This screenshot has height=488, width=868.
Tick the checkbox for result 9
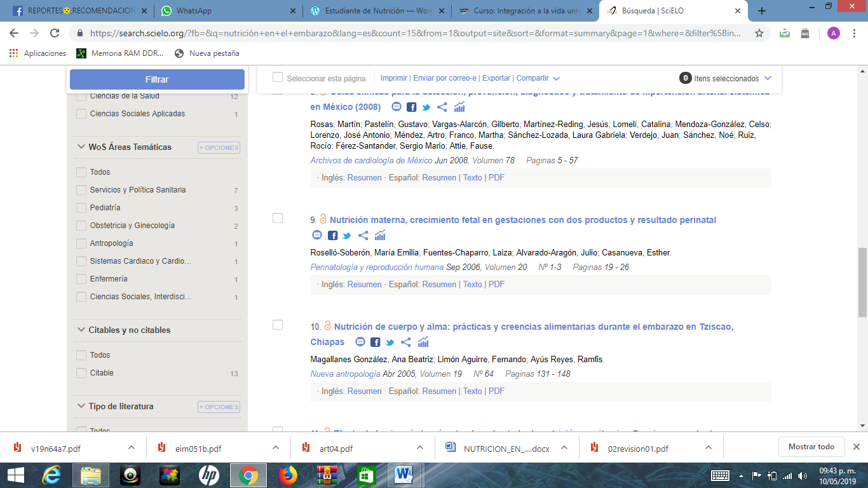(x=278, y=218)
